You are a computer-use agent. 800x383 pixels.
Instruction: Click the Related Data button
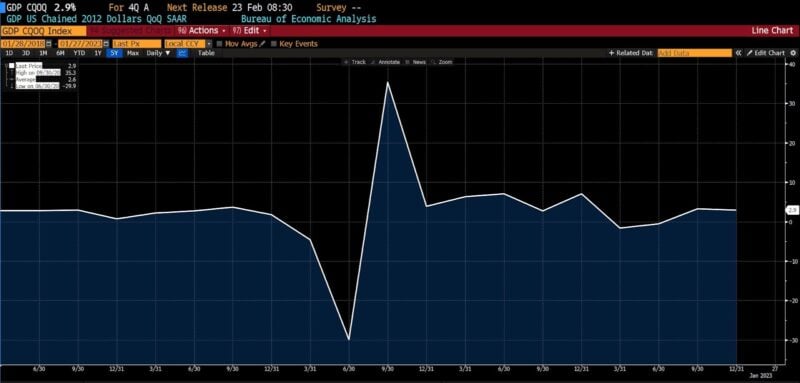pyautogui.click(x=631, y=53)
